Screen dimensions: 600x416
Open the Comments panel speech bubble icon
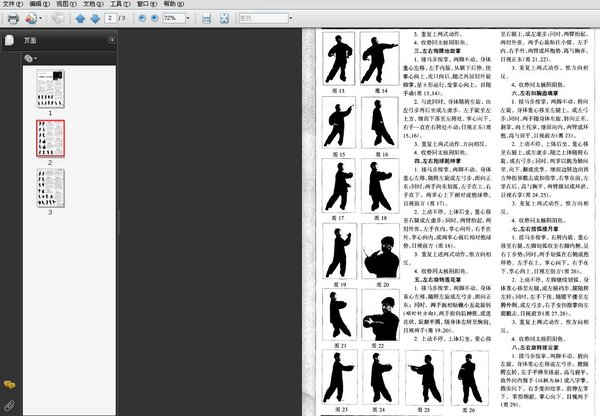coord(9,384)
